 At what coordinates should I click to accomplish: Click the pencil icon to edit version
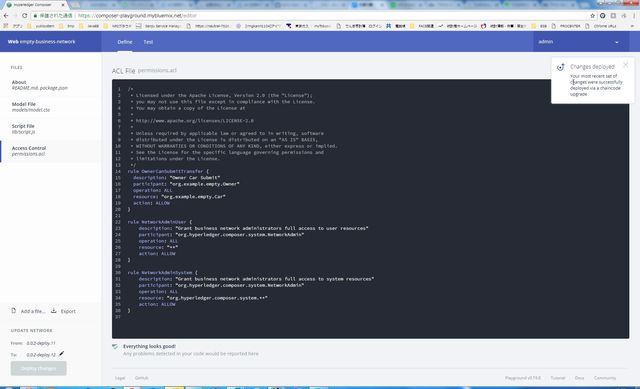click(61, 354)
